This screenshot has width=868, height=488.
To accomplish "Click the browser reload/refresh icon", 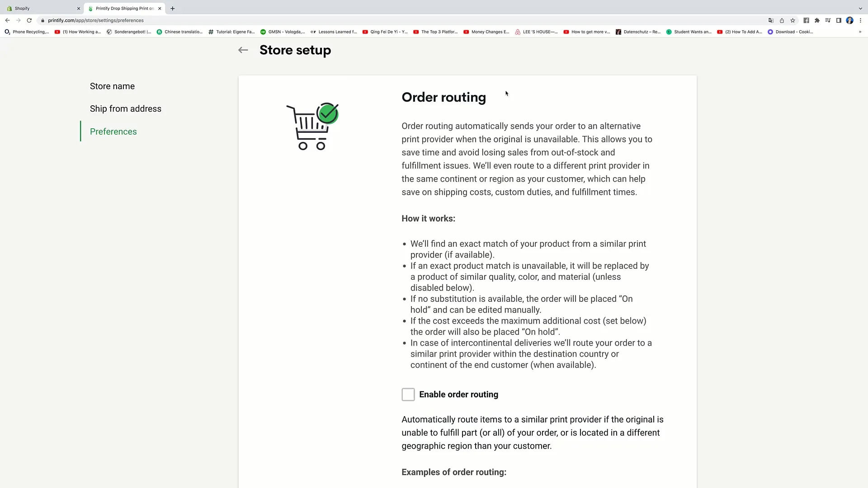I will click(28, 20).
